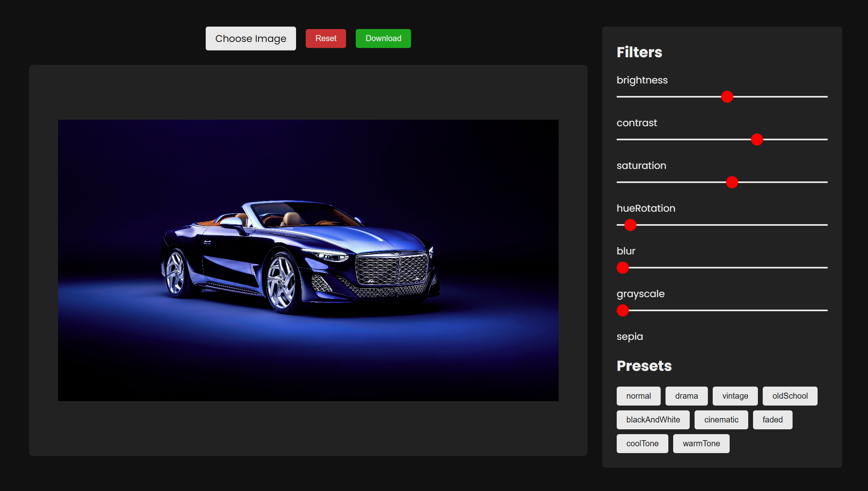Click the car image preview
Screen dimensions: 868x491
(x=309, y=260)
